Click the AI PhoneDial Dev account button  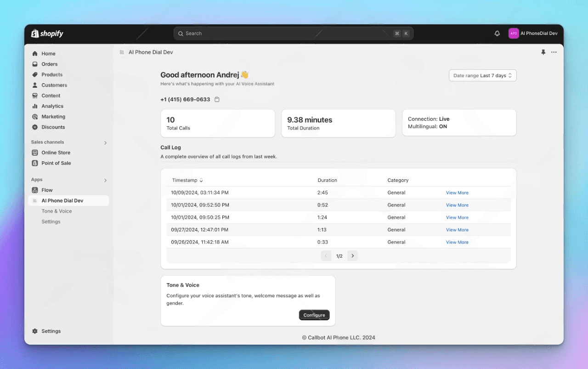click(533, 34)
